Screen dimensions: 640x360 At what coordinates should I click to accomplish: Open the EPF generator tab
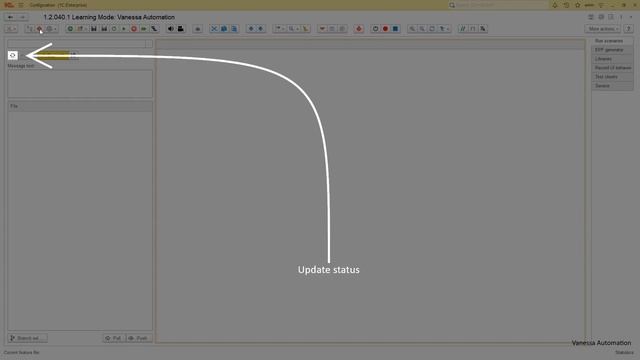pyautogui.click(x=612, y=50)
